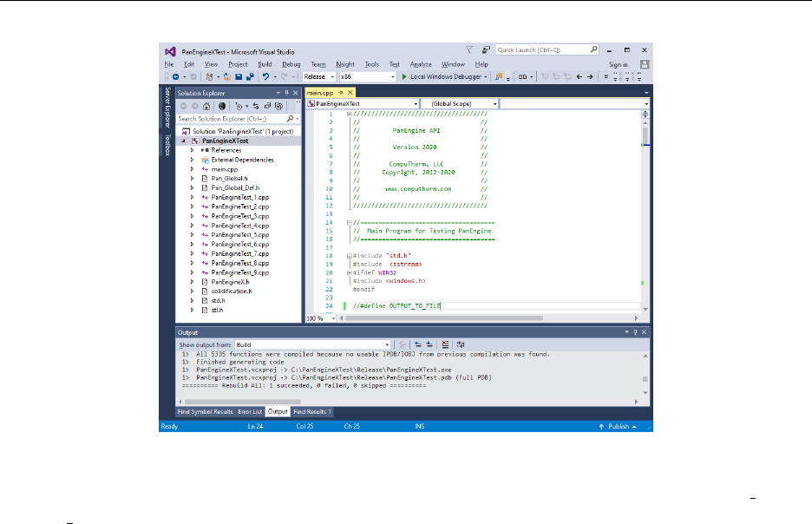This screenshot has height=524, width=812.
Task: Undo the last edit using toolbar
Action: 265,76
